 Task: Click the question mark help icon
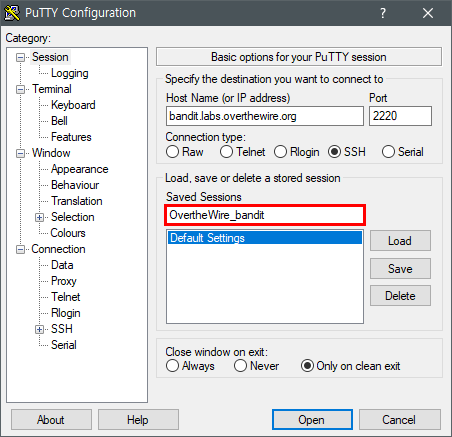point(383,13)
